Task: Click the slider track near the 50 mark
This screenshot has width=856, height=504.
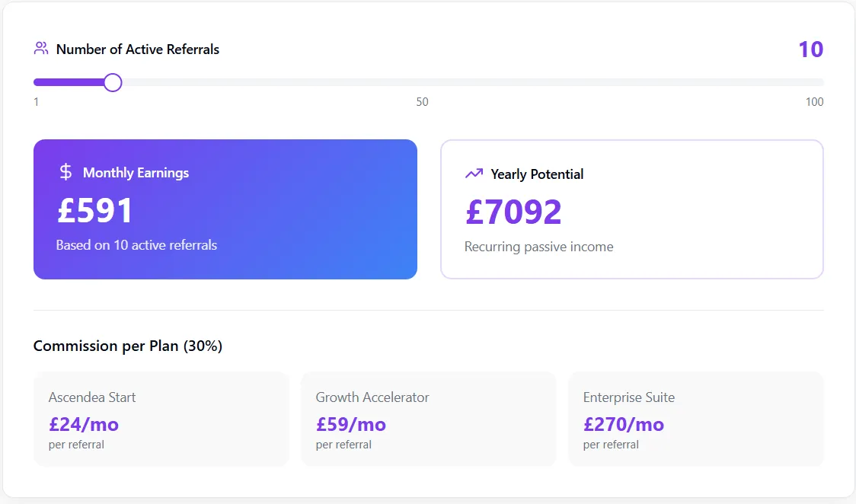Action: coord(423,82)
